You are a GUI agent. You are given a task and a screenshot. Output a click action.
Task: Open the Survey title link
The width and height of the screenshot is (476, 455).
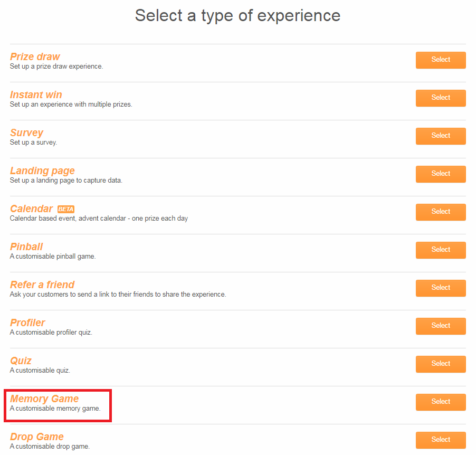click(x=26, y=132)
